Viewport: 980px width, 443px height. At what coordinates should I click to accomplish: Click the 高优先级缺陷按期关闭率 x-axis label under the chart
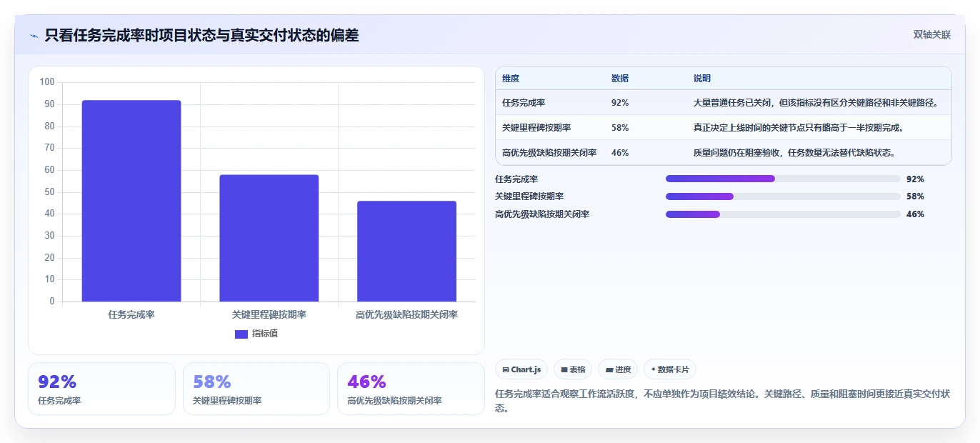tap(406, 314)
